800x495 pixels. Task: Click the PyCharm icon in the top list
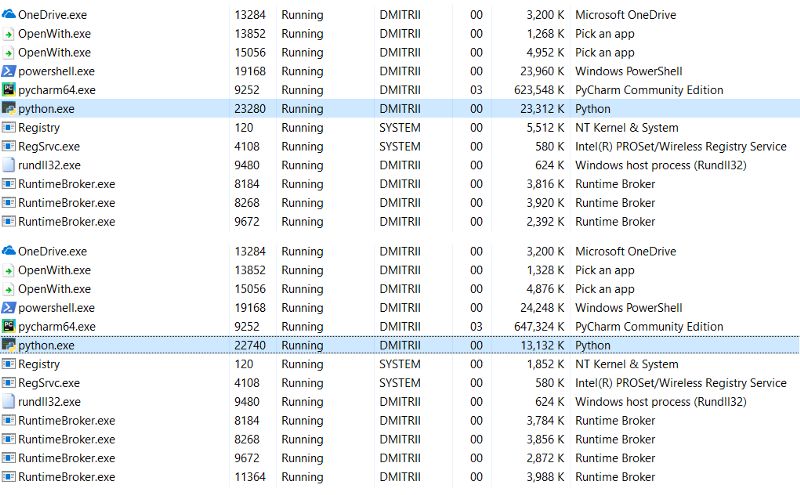9,89
